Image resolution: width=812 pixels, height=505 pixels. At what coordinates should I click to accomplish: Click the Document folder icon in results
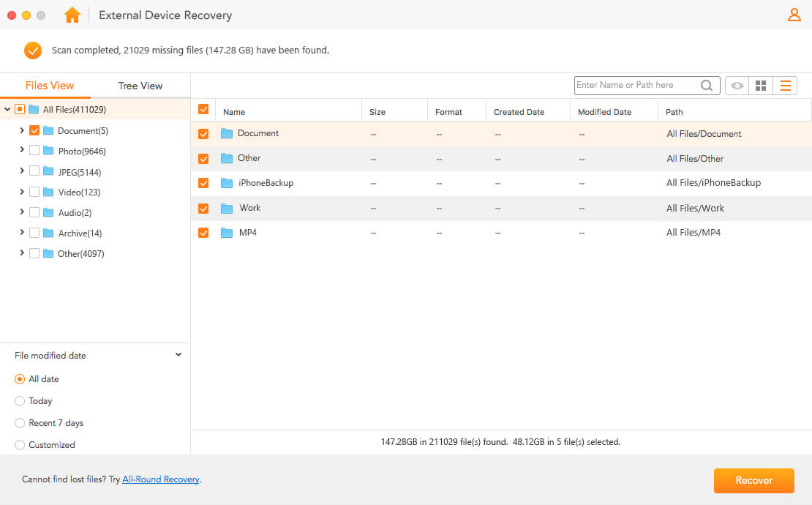point(227,133)
